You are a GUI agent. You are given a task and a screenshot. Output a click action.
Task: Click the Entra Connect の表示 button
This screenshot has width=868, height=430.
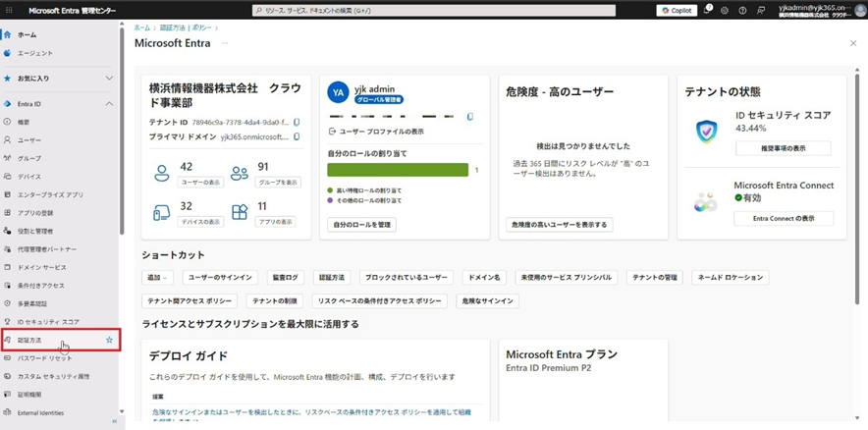pos(783,218)
